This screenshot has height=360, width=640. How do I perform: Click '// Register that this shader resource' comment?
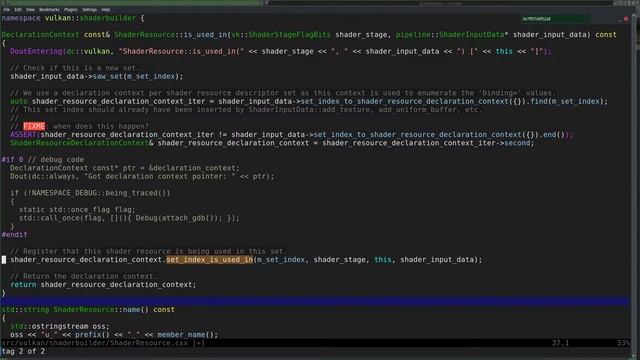148,251
